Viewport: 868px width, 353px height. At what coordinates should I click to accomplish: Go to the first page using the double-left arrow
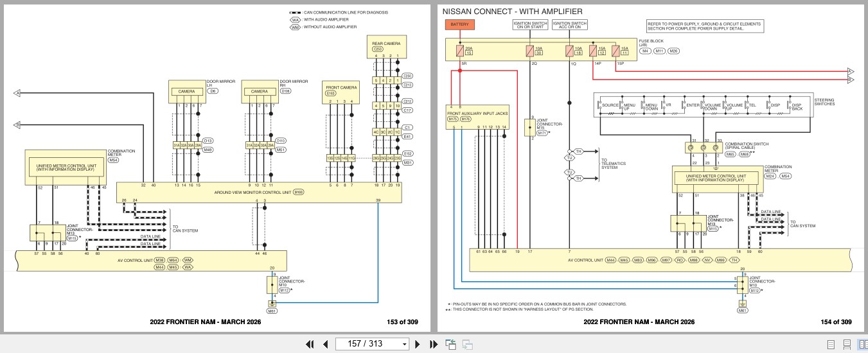[x=310, y=344]
